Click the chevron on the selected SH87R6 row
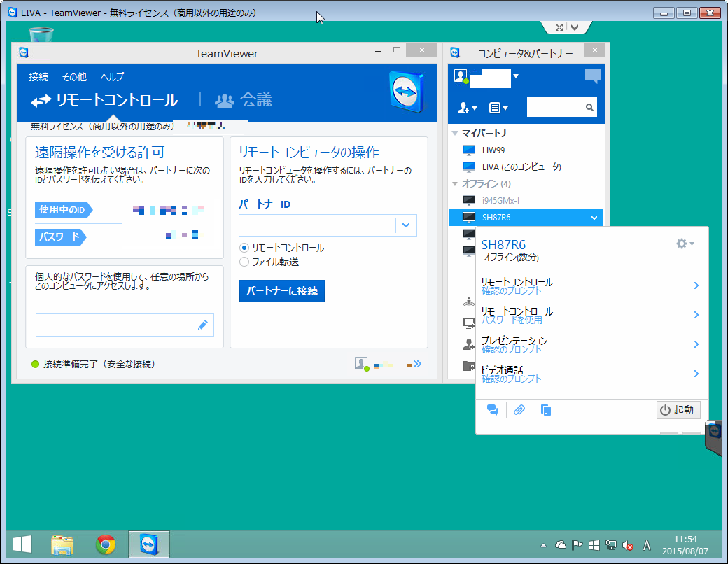The image size is (728, 564). 594,218
